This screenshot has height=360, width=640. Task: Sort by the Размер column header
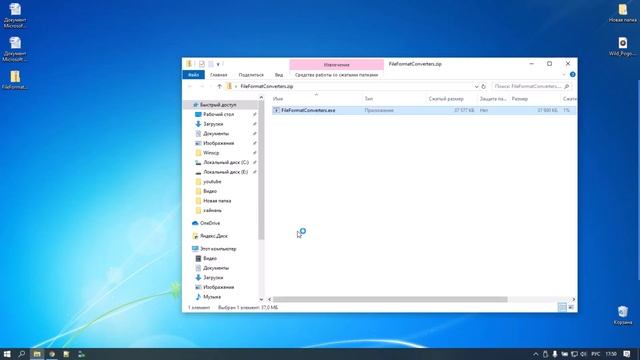pyautogui.click(x=535, y=99)
